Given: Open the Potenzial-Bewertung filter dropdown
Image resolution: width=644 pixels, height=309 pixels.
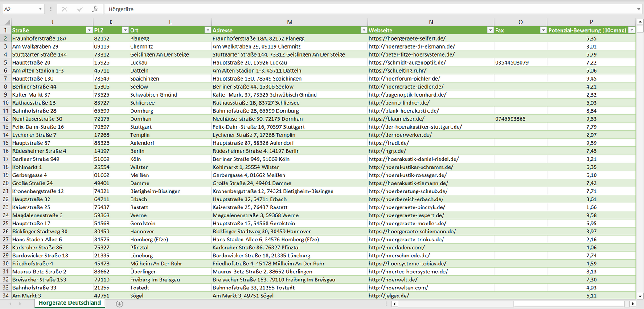Looking at the screenshot, I should click(631, 30).
